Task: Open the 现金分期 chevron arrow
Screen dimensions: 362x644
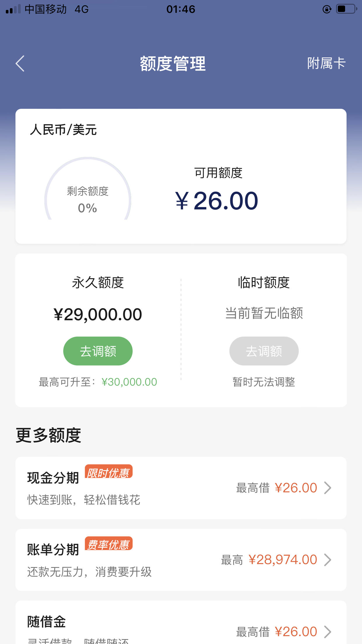Action: pyautogui.click(x=328, y=488)
